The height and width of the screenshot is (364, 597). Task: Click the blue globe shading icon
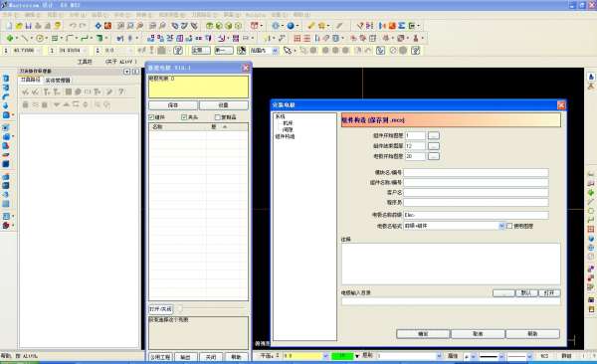[x=291, y=26]
